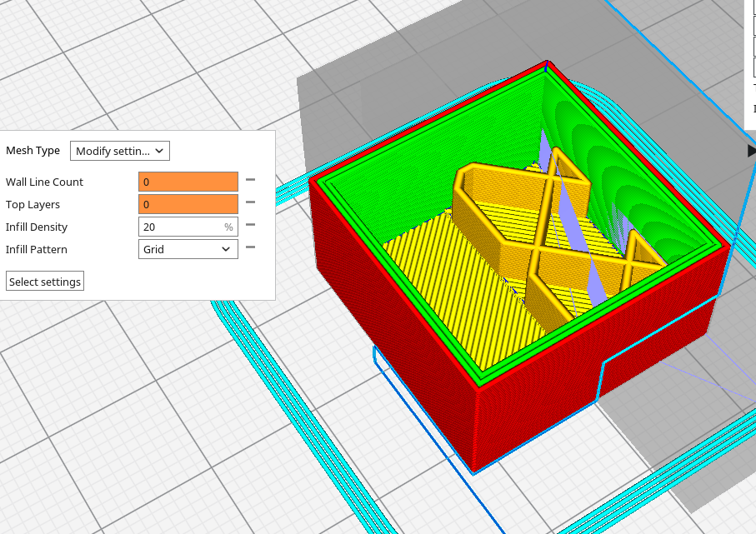756x534 pixels.
Task: Remove the Infill Pattern setting
Action: click(250, 247)
